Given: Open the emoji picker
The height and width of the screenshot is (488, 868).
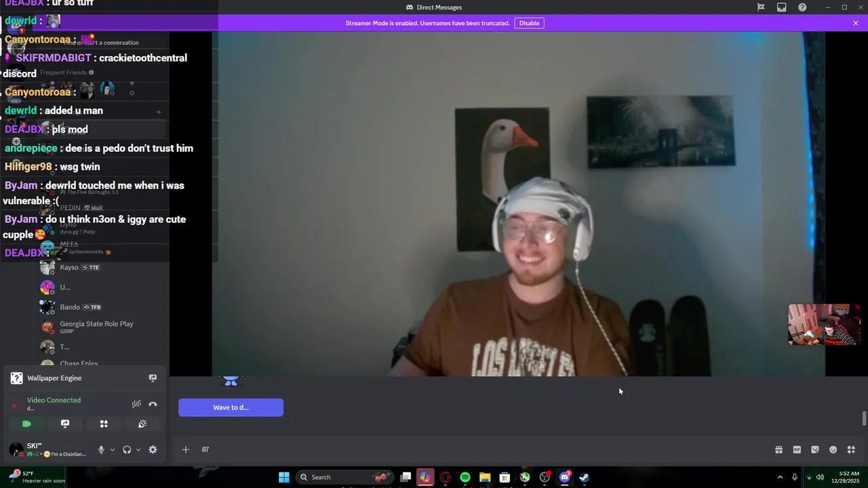Looking at the screenshot, I should (833, 449).
